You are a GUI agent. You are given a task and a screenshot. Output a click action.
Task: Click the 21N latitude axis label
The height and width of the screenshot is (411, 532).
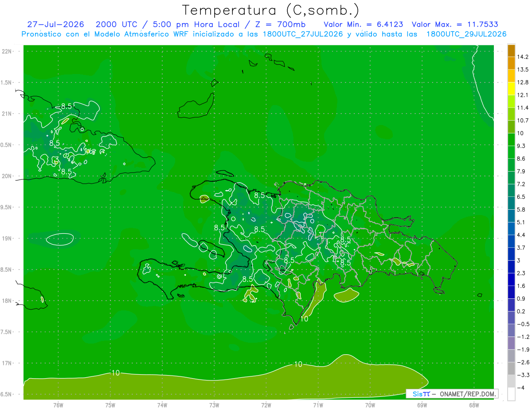pos(7,114)
